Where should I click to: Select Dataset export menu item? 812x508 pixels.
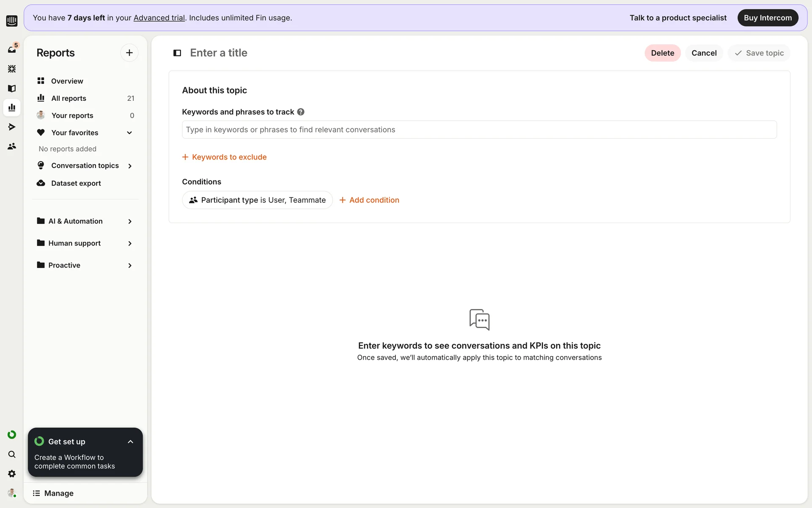click(x=76, y=183)
